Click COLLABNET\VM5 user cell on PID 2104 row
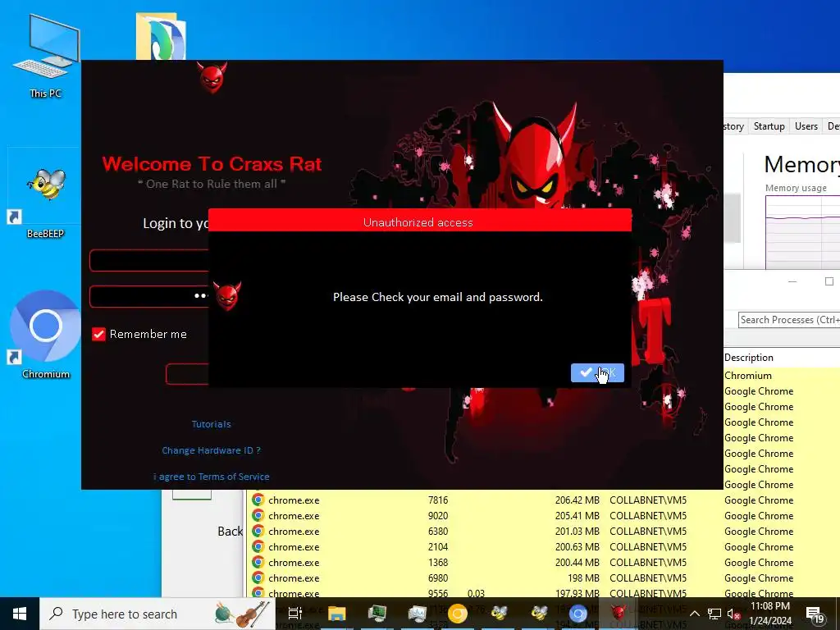840x630 pixels. (x=648, y=546)
